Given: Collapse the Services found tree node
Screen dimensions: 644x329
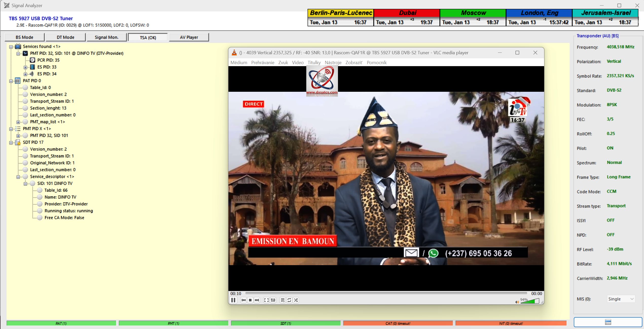Looking at the screenshot, I should (x=11, y=47).
